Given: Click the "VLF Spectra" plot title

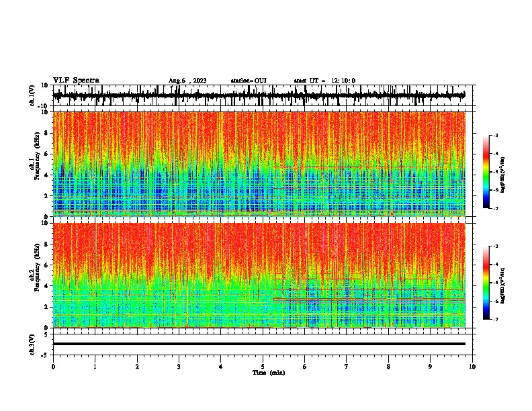Looking at the screenshot, I should (x=76, y=81).
